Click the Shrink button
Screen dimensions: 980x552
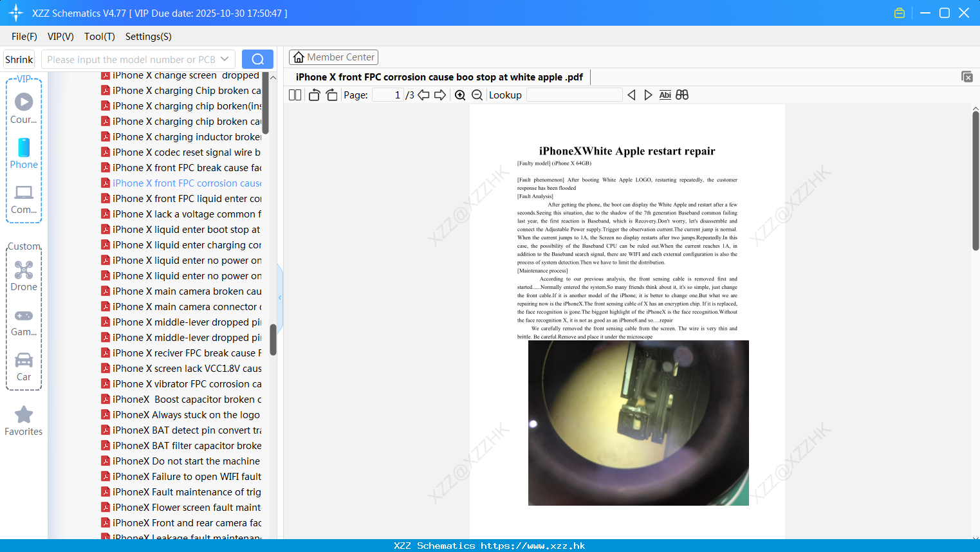[19, 59]
